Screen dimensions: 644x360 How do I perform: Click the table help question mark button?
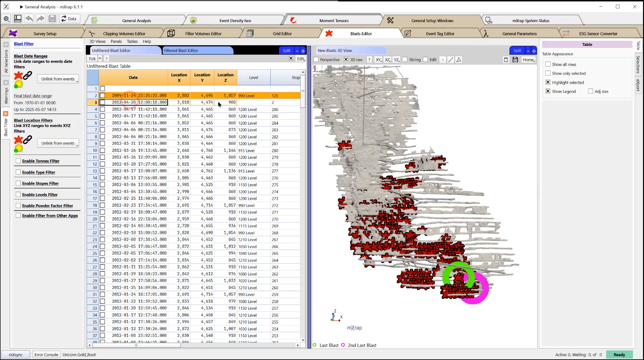click(107, 59)
